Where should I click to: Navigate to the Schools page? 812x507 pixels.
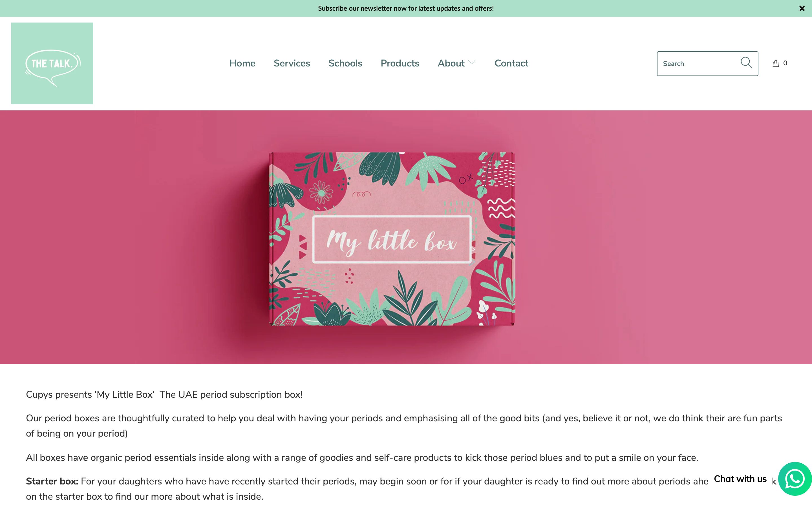(345, 63)
